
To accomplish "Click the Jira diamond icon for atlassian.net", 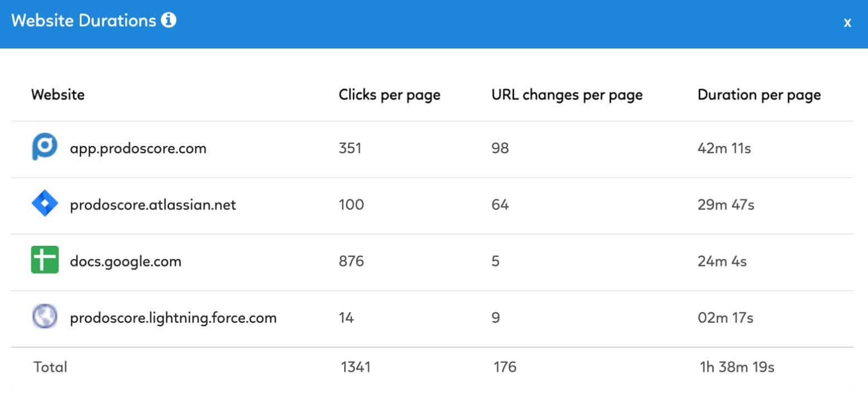I will tap(45, 205).
